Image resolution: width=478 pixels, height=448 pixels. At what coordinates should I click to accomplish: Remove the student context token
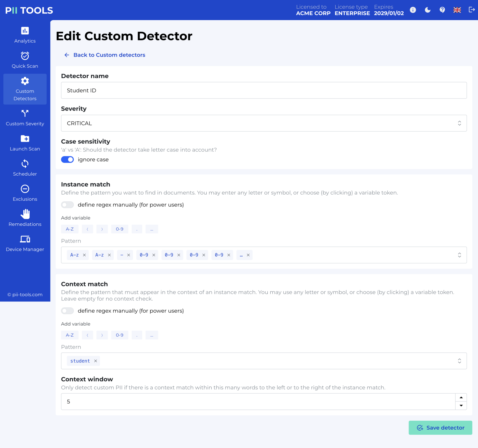[96, 361]
